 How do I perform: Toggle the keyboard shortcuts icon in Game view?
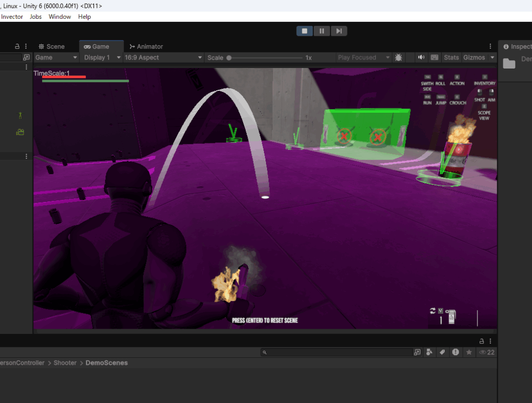(434, 58)
